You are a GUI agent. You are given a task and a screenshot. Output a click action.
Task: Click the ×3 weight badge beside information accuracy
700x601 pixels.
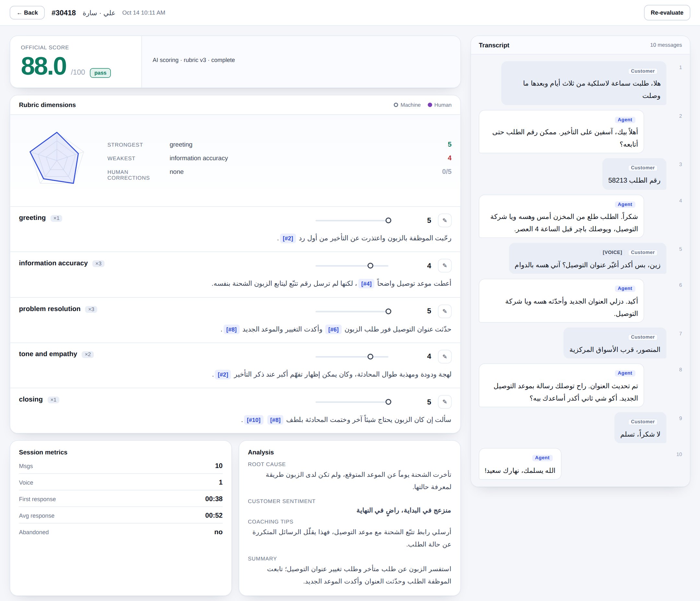pyautogui.click(x=98, y=264)
